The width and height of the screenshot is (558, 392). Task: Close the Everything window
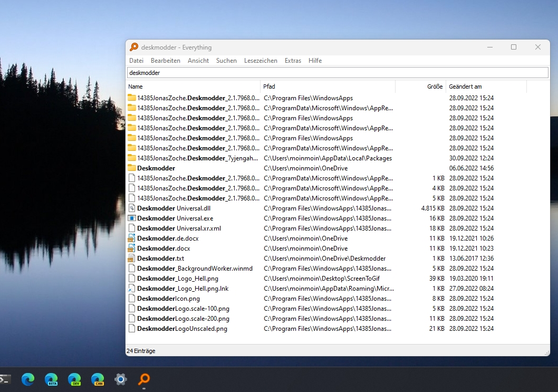click(538, 47)
